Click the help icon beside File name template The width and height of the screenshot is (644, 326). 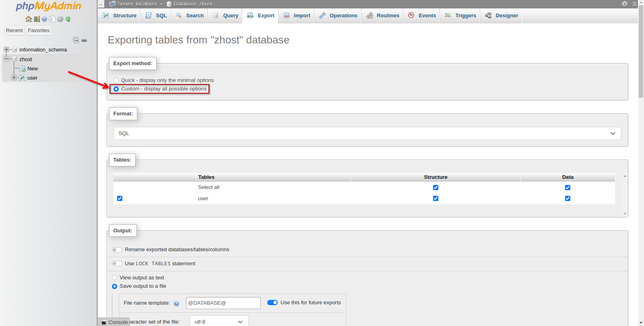tap(176, 303)
